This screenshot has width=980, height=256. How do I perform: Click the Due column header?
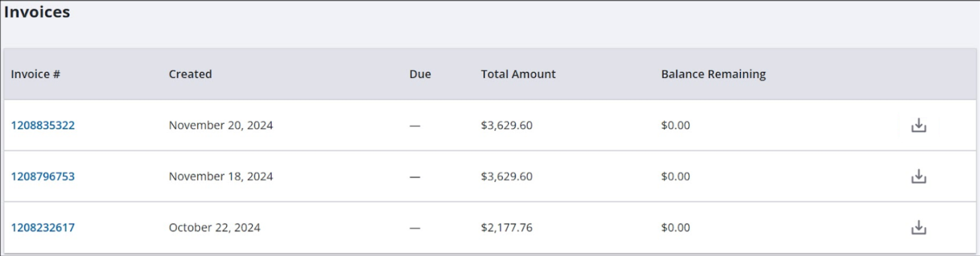[420, 74]
